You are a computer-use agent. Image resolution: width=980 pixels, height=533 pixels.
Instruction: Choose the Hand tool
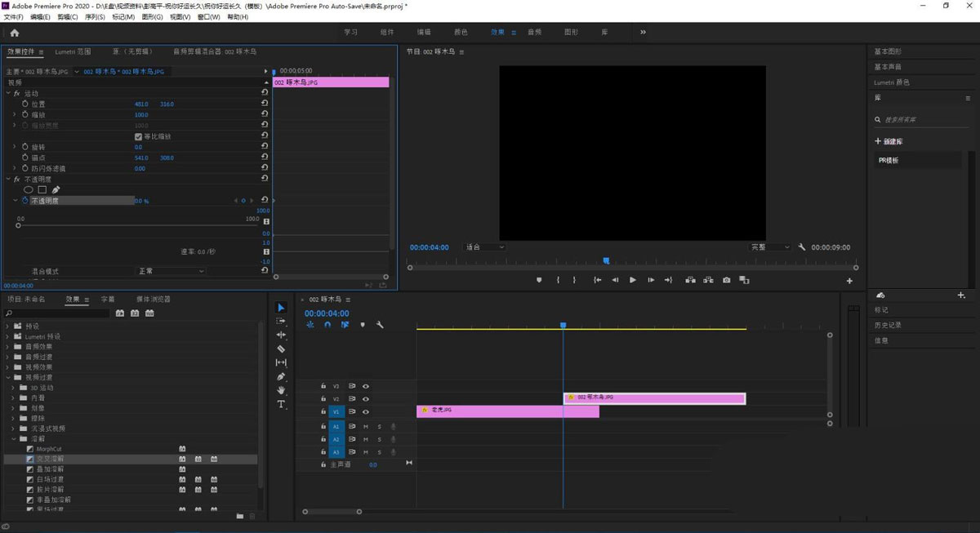click(281, 390)
